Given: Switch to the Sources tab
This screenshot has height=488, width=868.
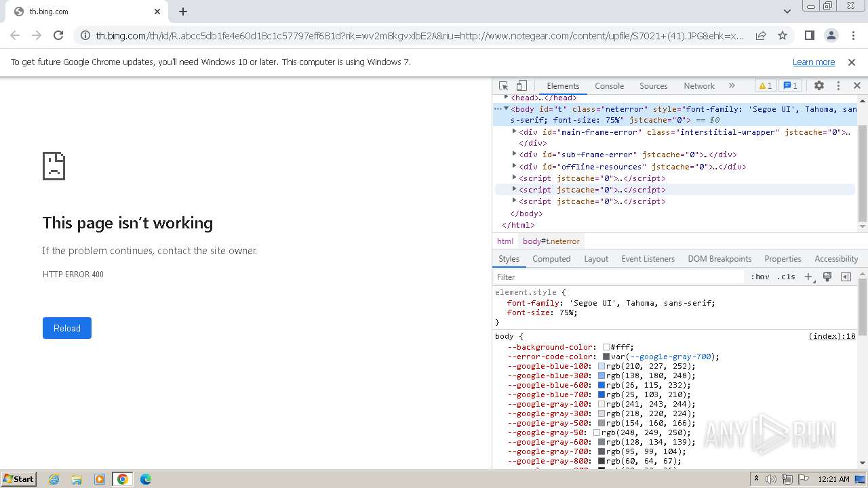Looking at the screenshot, I should pos(654,86).
